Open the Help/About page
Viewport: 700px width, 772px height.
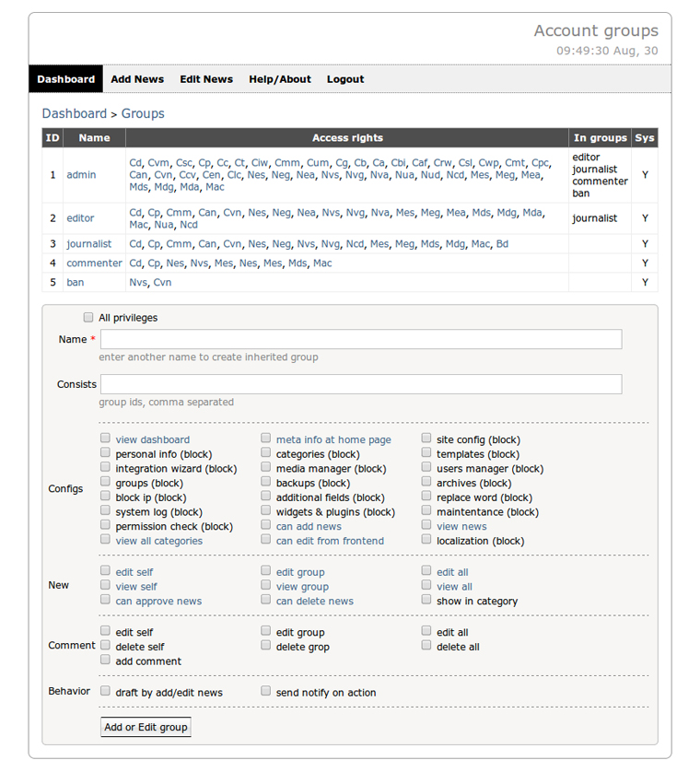coord(280,79)
